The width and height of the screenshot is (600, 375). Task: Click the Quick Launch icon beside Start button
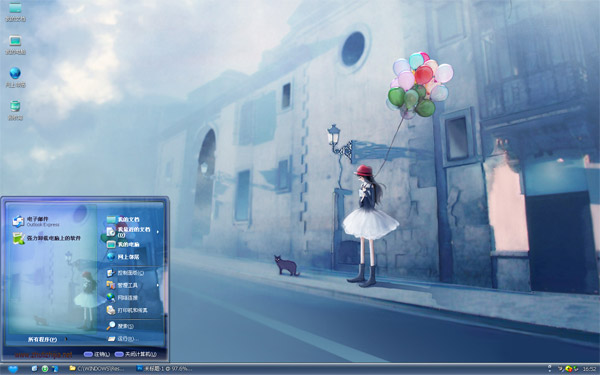point(34,369)
